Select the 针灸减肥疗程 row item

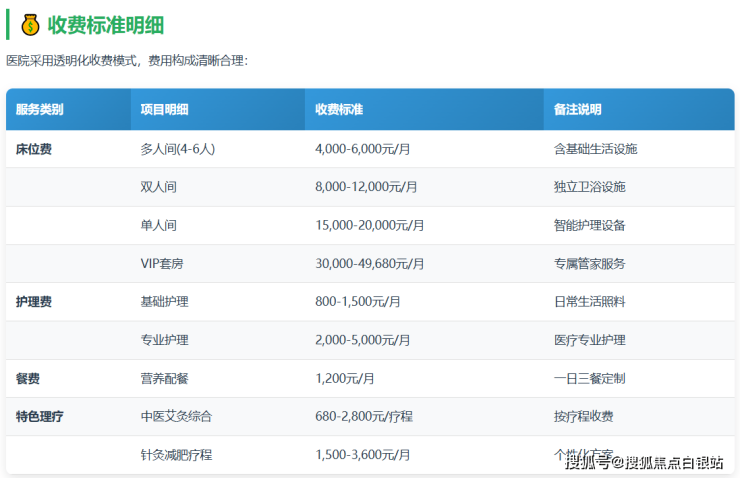[x=177, y=455]
